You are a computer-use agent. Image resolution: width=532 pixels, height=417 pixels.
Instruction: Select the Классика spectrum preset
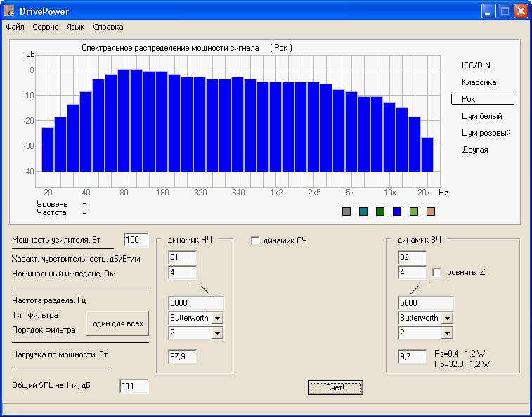(x=479, y=82)
